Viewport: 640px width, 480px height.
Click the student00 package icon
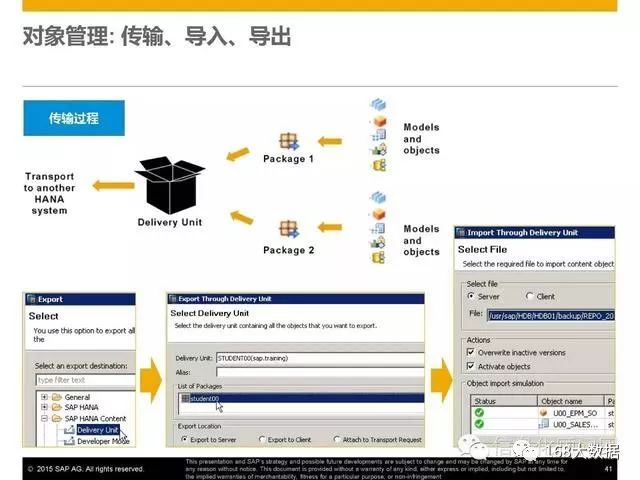point(186,398)
